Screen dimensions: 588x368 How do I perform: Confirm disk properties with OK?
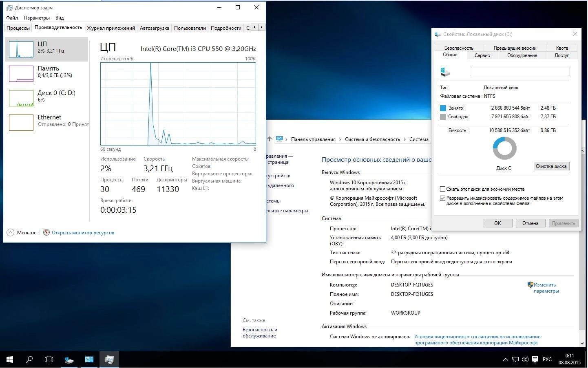[497, 223]
